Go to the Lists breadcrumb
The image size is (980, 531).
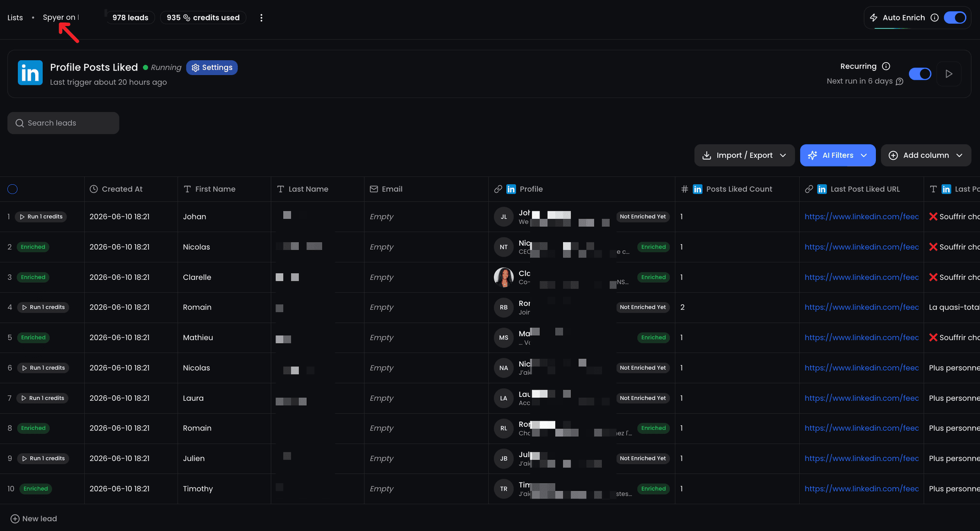[x=15, y=18]
